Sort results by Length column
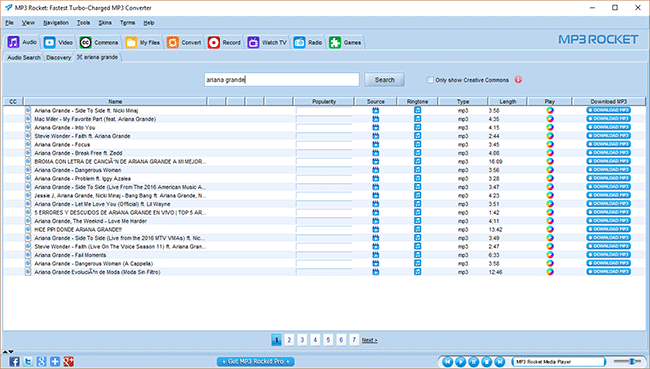The height and width of the screenshot is (369, 650). [x=507, y=101]
